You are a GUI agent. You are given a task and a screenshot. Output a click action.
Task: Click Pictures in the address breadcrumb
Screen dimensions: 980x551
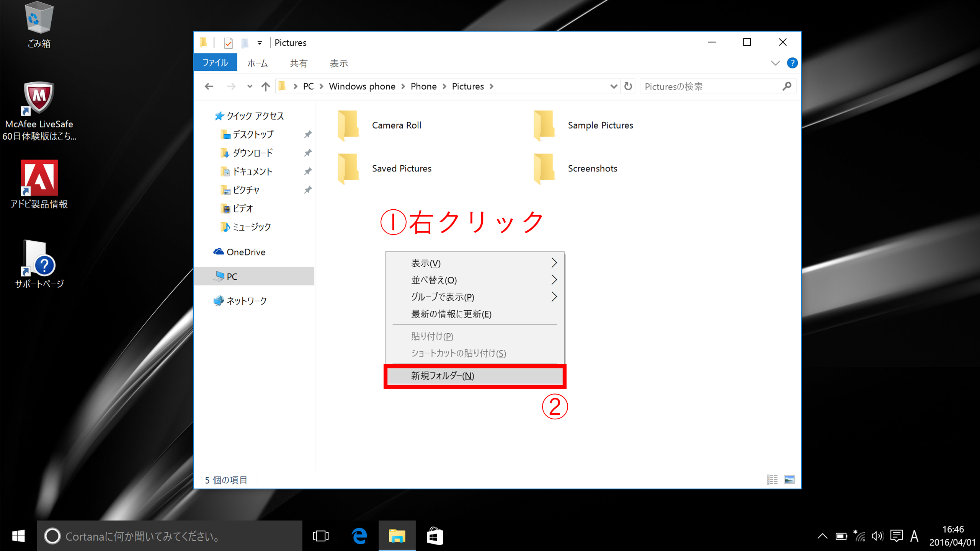tap(468, 86)
